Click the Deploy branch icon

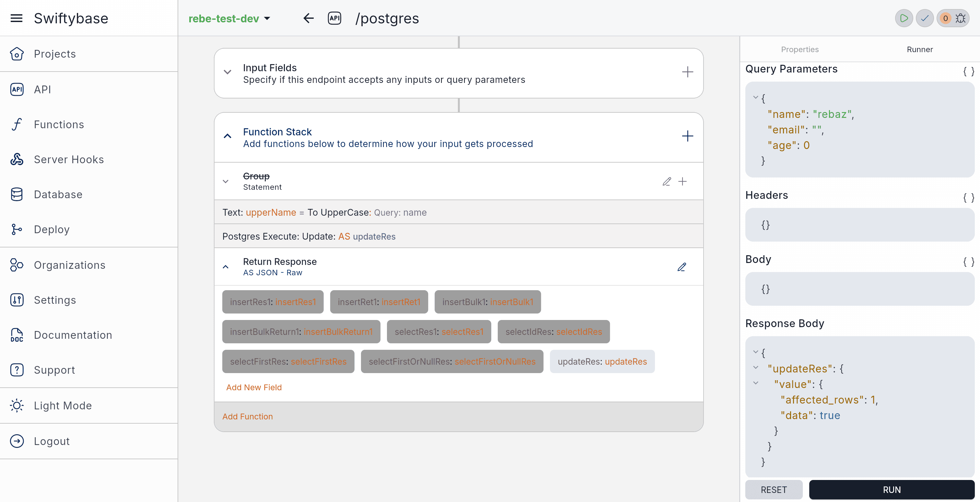point(17,229)
